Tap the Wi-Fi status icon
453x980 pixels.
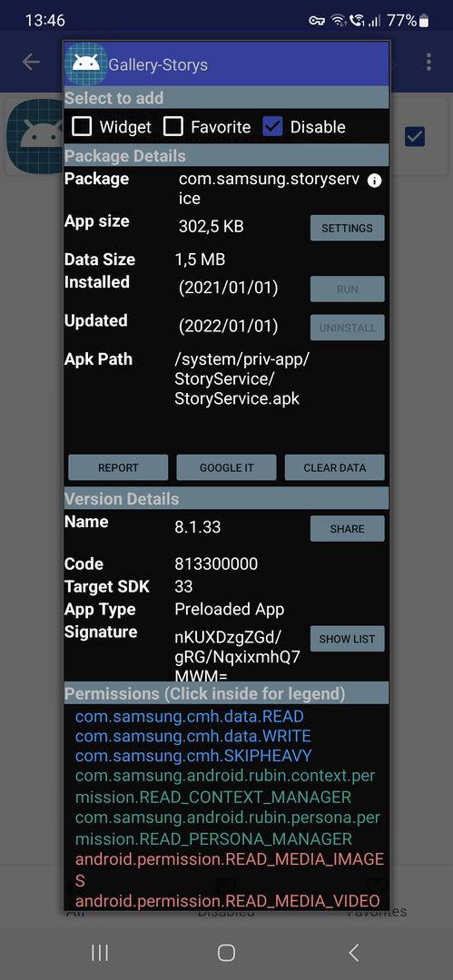coord(339,21)
